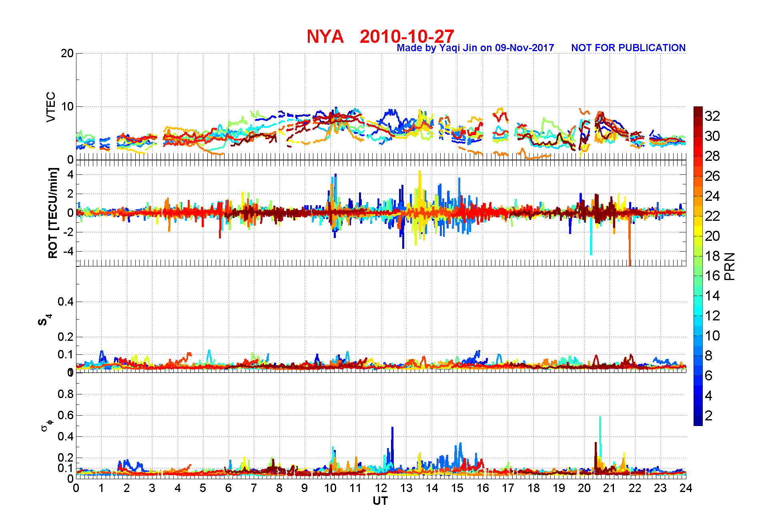
Task: Click the "0.4" tick on the sigma-phi axis
Action: (x=66, y=436)
